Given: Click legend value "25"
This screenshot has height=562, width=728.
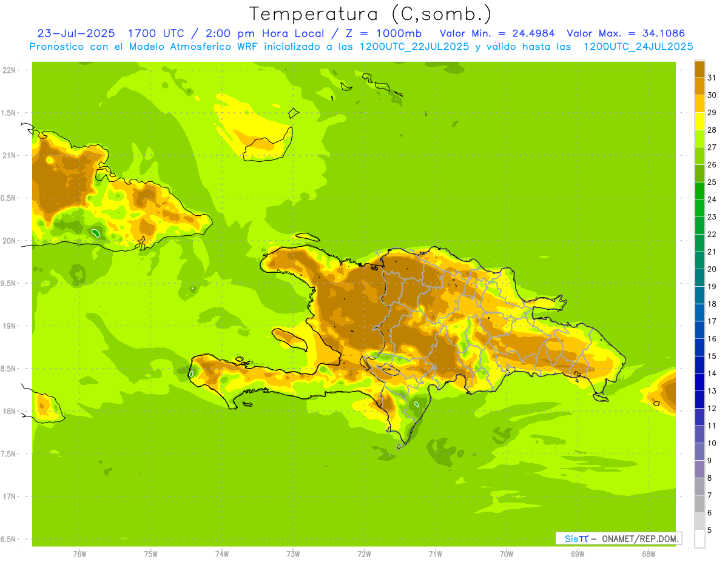Looking at the screenshot, I should pos(712,182).
